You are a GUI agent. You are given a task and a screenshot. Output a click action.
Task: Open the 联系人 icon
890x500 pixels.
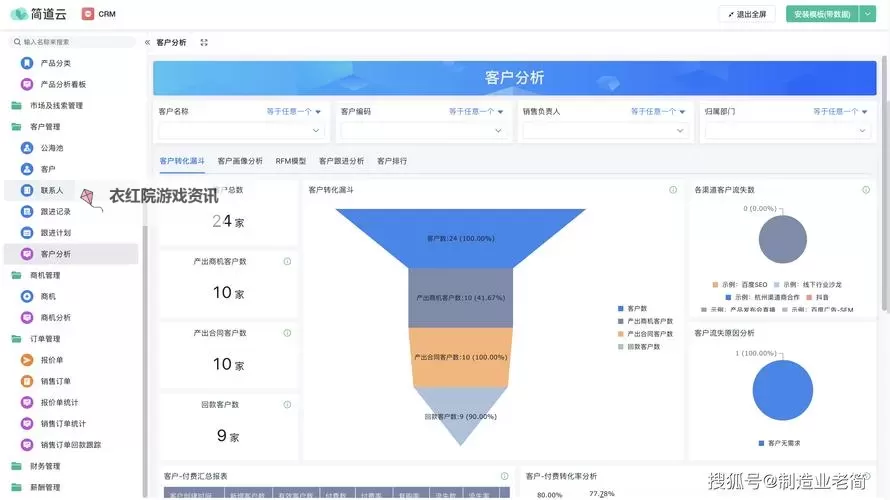tap(27, 190)
